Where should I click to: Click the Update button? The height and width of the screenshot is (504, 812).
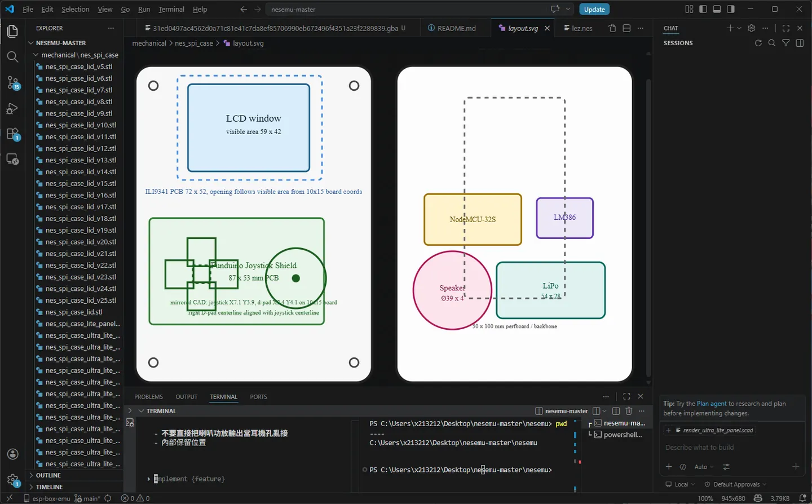pos(594,9)
